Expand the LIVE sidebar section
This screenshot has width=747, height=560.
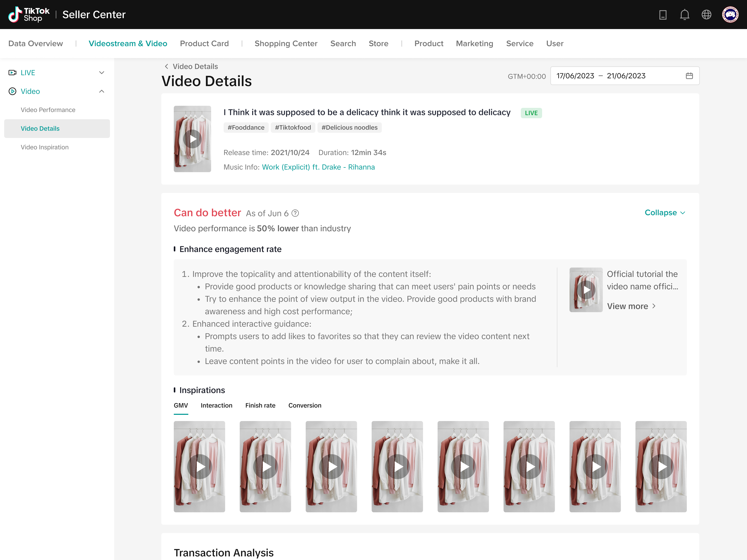[101, 73]
